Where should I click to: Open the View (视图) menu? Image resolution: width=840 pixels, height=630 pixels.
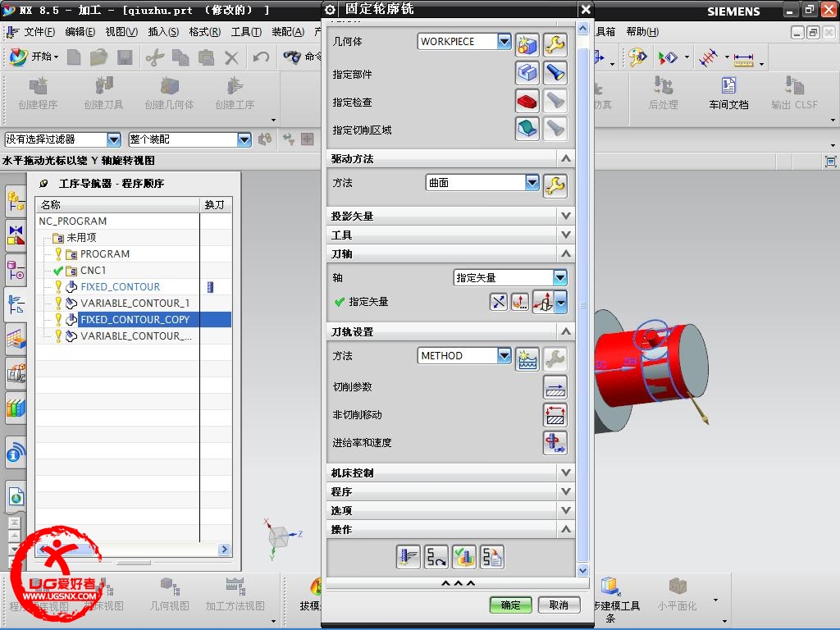point(121,32)
